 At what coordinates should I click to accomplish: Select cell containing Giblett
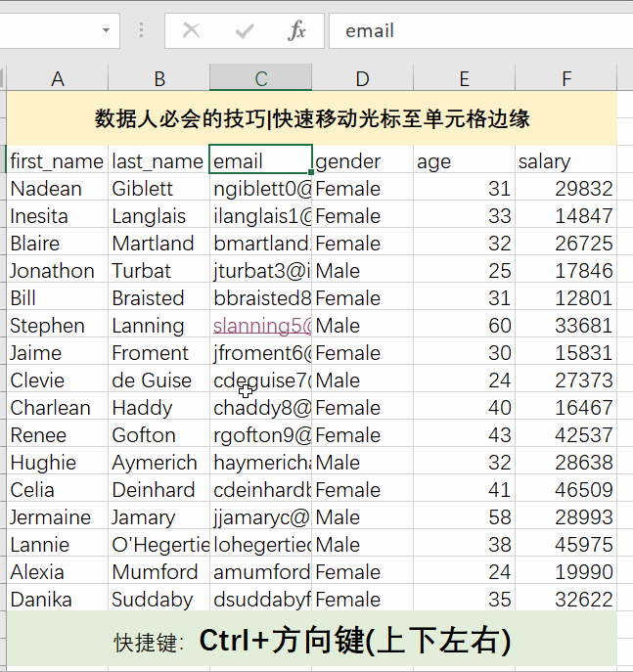click(x=159, y=187)
